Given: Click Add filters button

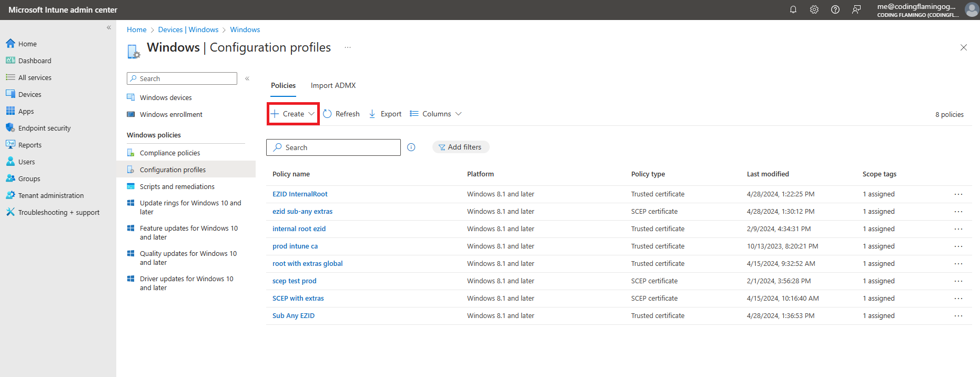Looking at the screenshot, I should pyautogui.click(x=460, y=147).
